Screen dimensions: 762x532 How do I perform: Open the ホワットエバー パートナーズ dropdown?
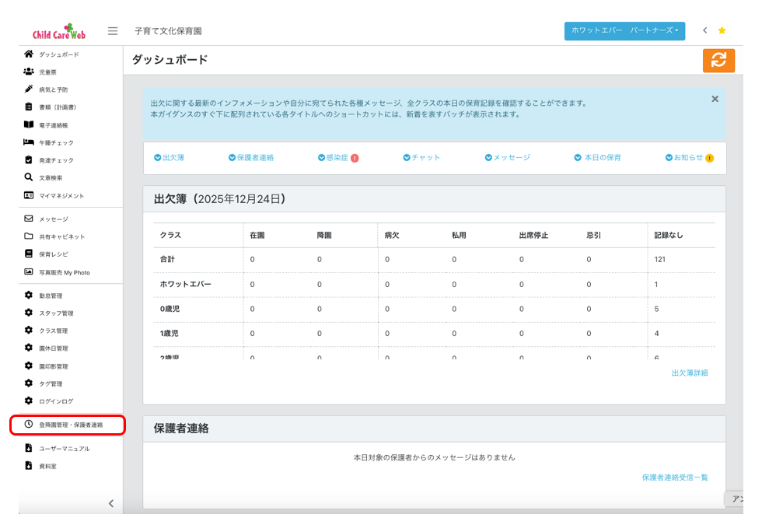pyautogui.click(x=624, y=31)
